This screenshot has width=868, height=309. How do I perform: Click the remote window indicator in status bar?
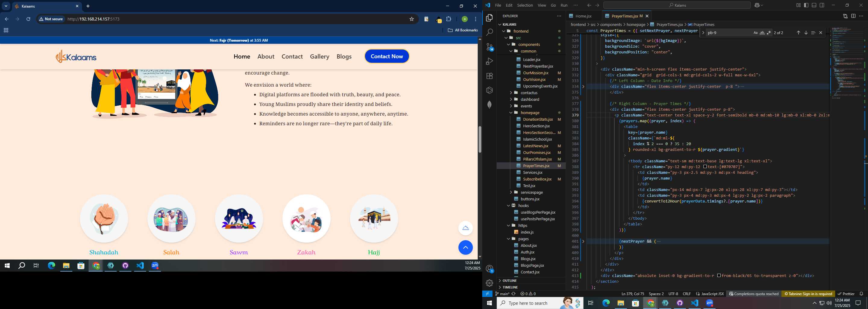tap(487, 294)
